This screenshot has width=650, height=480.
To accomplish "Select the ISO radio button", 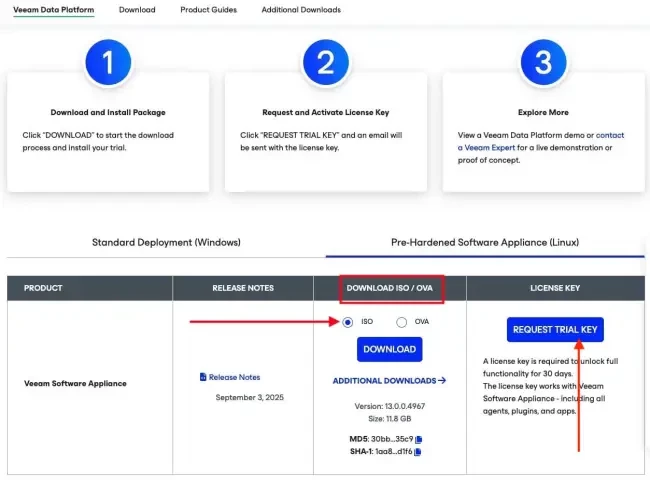I will point(347,322).
